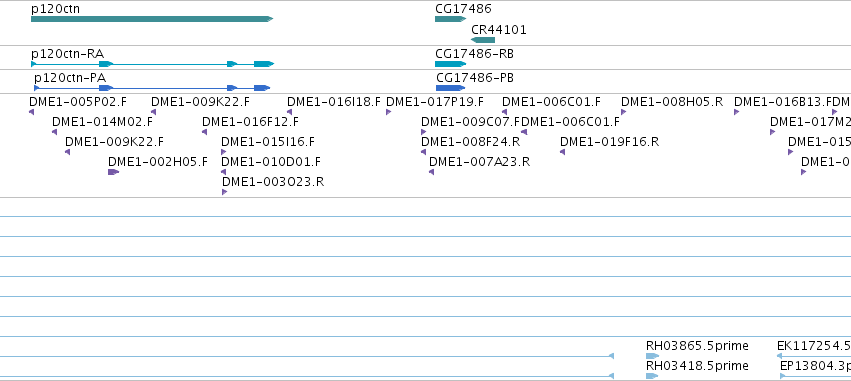Select the arrow marker under DME1-003O23.R
Viewport: 851px width, 381px height.
tap(224, 192)
